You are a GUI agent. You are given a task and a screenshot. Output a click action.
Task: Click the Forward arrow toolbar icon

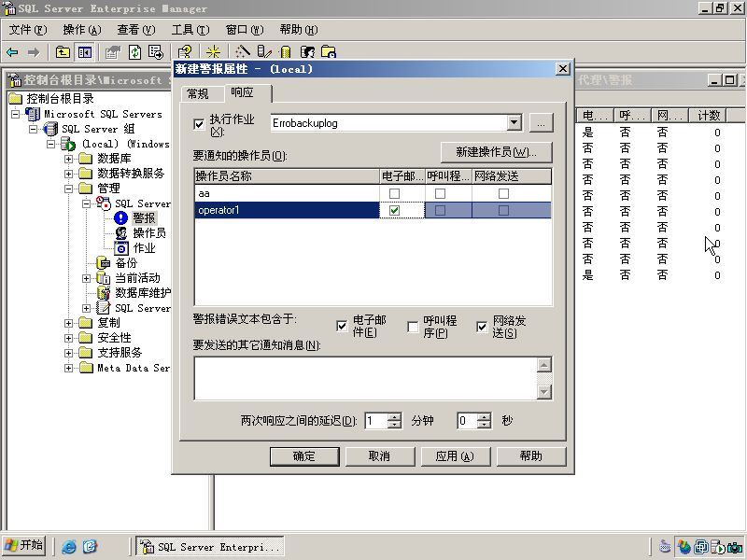point(34,52)
